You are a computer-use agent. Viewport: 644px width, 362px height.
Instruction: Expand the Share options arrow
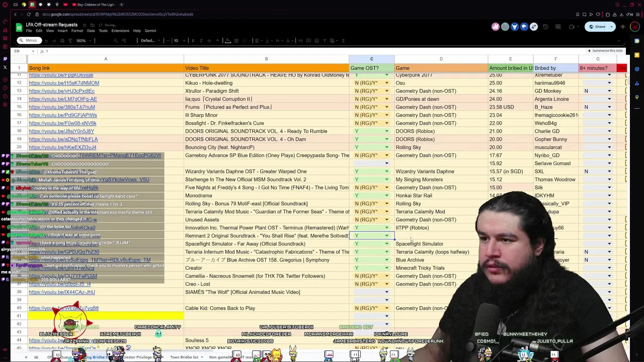(x=610, y=27)
